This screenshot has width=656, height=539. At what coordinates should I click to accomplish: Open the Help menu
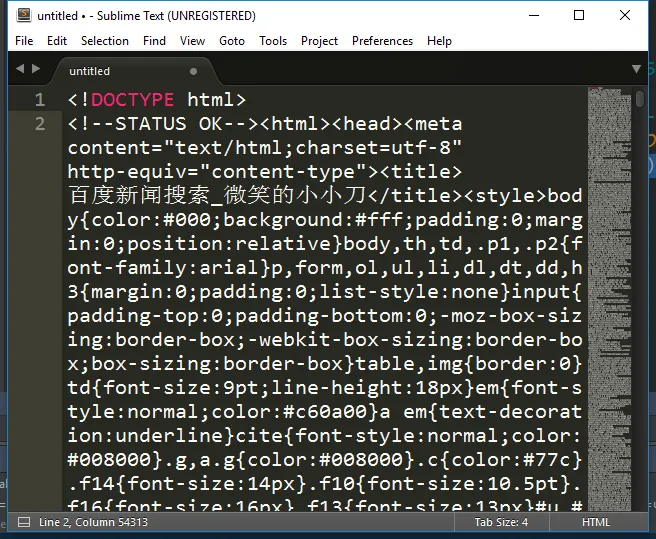click(x=439, y=41)
